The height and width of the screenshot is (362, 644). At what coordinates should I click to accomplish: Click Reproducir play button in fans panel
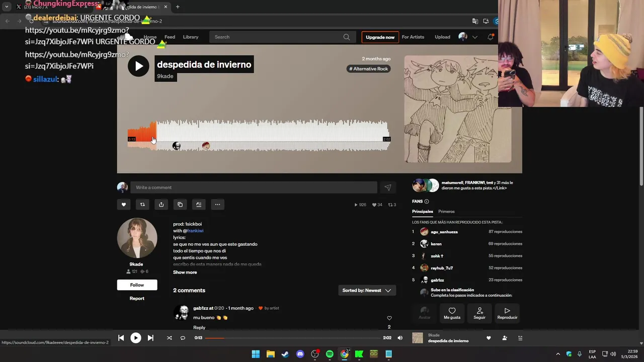(507, 313)
